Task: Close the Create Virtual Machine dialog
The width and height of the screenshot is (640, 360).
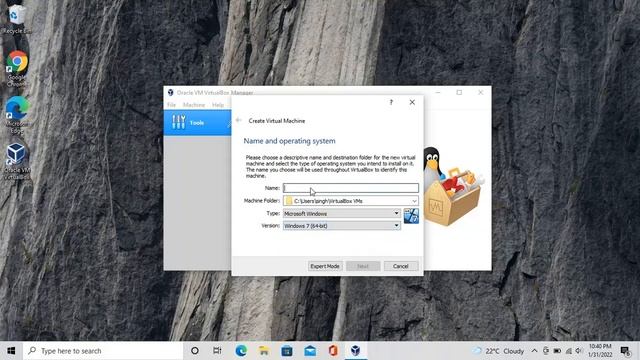Action: pos(412,102)
